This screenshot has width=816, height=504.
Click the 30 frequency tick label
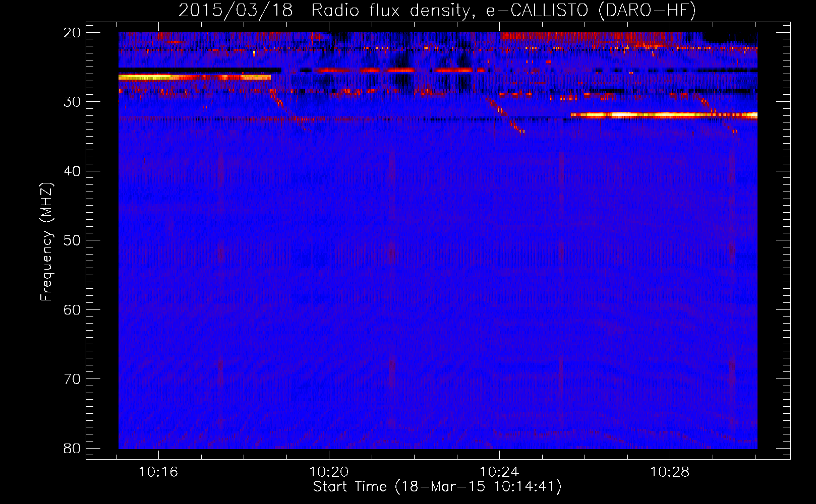point(72,102)
